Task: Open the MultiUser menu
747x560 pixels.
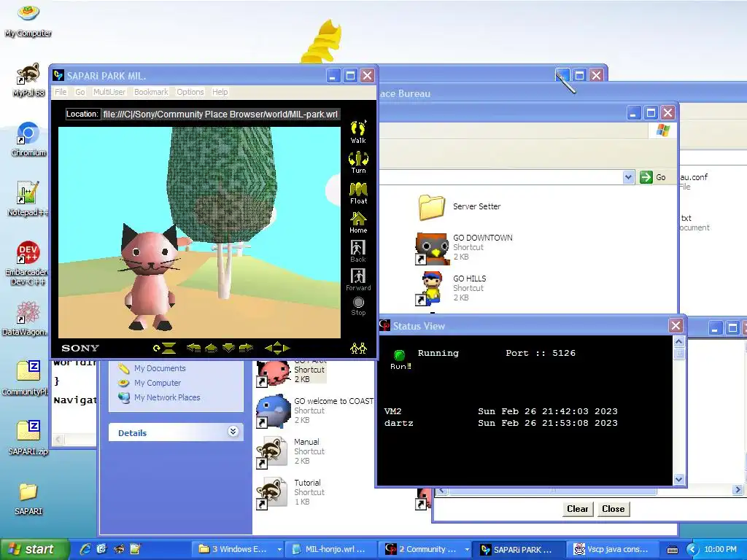Action: [x=109, y=92]
